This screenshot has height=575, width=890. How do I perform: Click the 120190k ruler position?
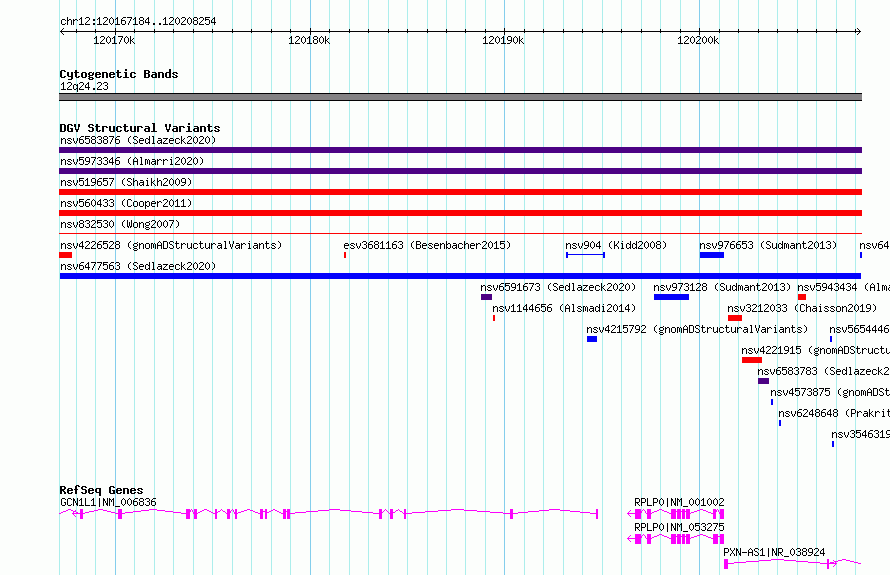[503, 40]
